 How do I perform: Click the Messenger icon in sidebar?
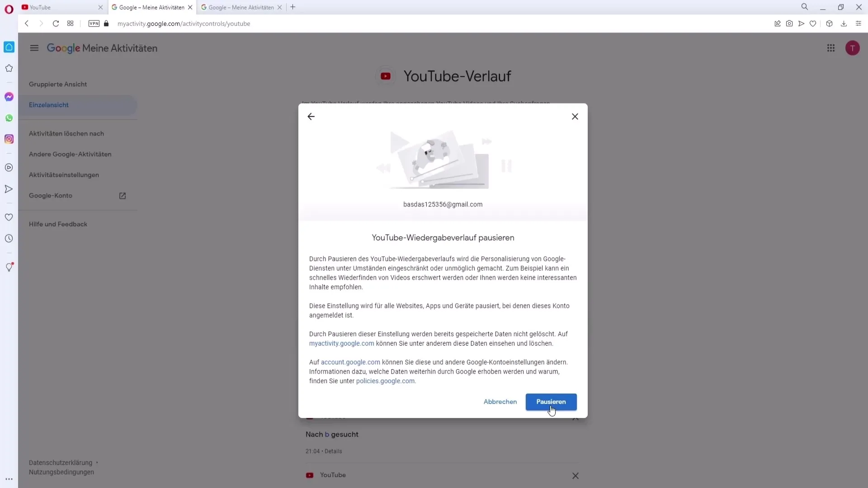[x=9, y=97]
